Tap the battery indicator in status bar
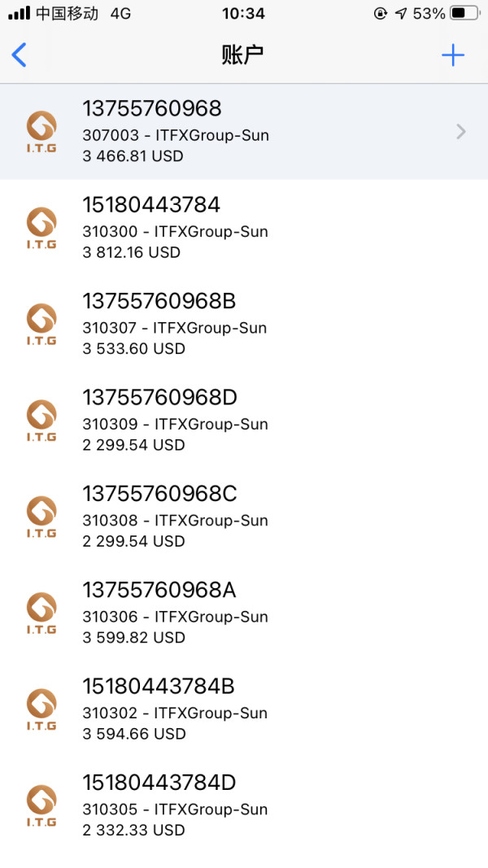Viewport: 488px width, 868px height. [x=464, y=14]
